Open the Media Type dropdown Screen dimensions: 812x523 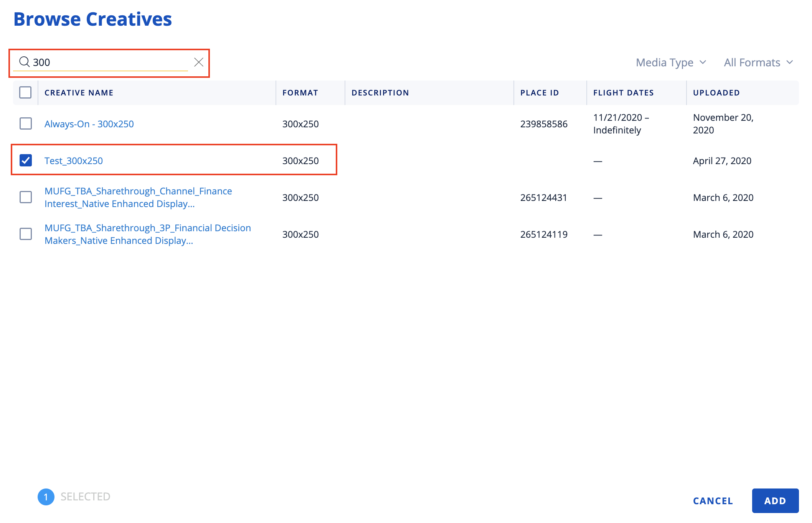pos(671,62)
